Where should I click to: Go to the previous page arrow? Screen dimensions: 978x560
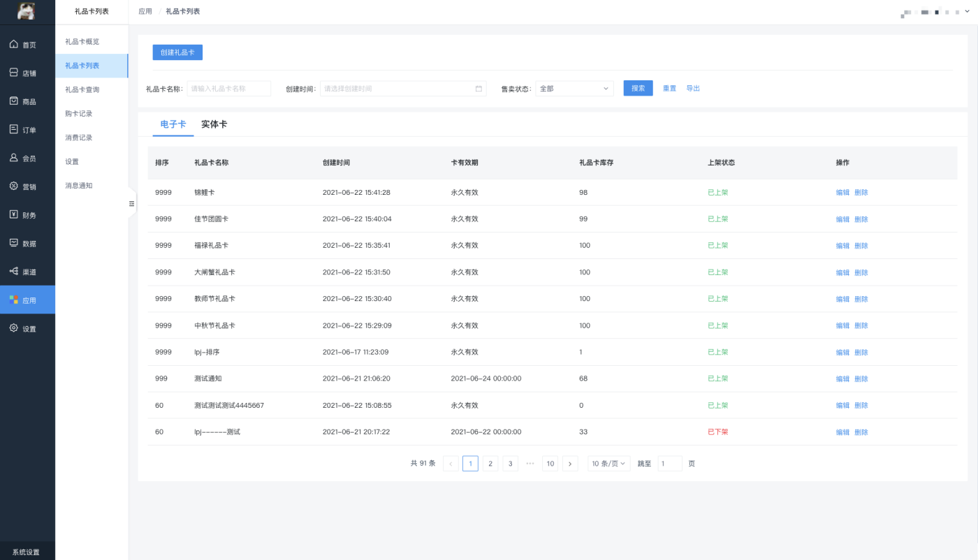(451, 464)
